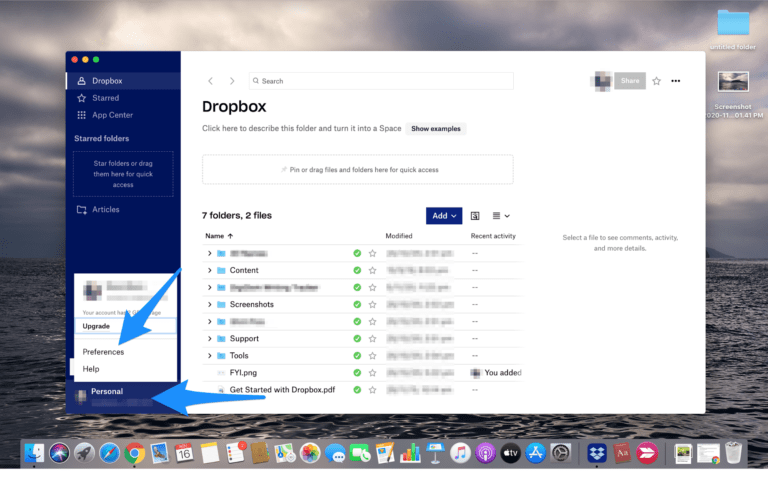Star the current Dropbox folder in header
This screenshot has width=768, height=480.
coord(656,81)
